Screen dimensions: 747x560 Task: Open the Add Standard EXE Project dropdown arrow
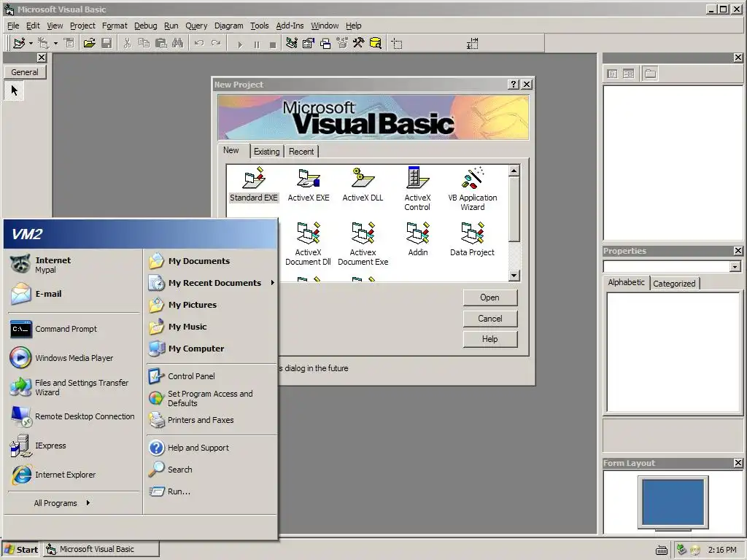point(31,43)
